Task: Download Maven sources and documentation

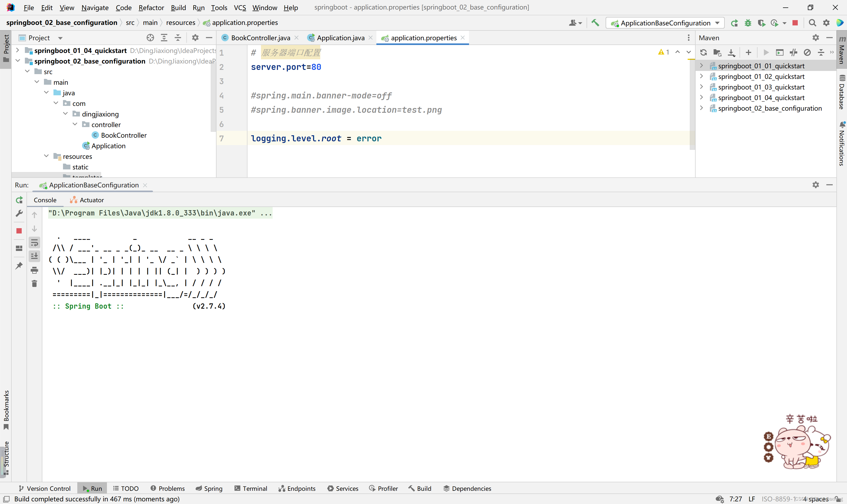Action: click(731, 52)
